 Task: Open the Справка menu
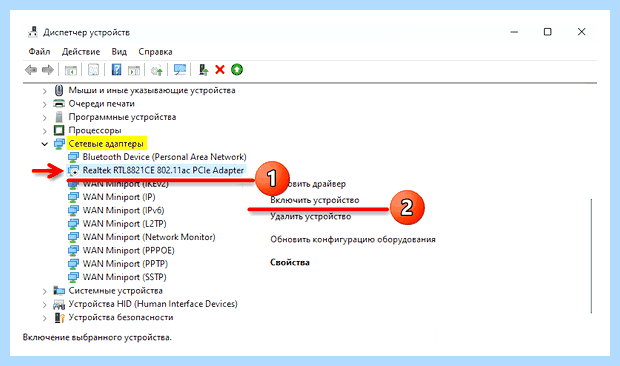(x=155, y=52)
